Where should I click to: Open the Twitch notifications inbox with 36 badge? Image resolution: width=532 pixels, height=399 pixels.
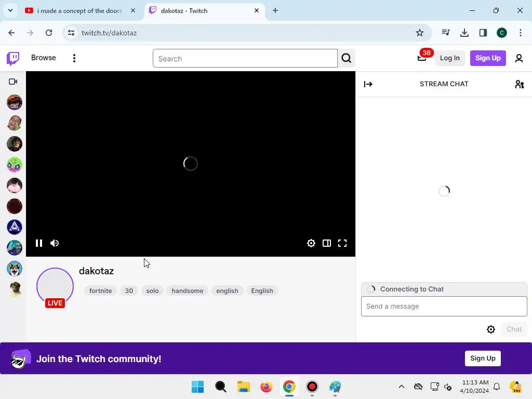[x=422, y=58]
